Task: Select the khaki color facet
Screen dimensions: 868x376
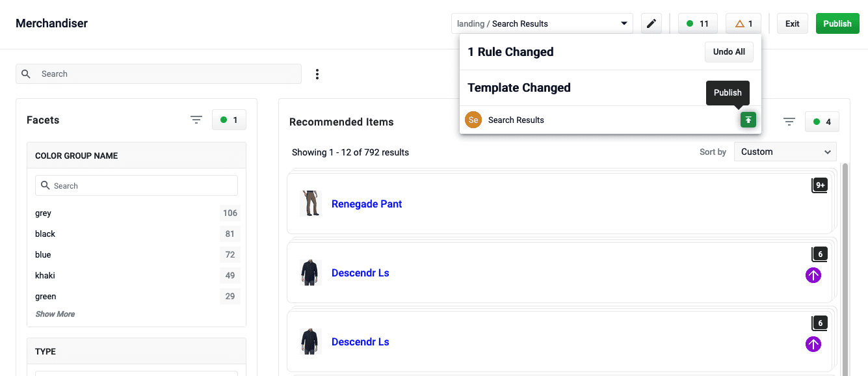Action: tap(45, 275)
